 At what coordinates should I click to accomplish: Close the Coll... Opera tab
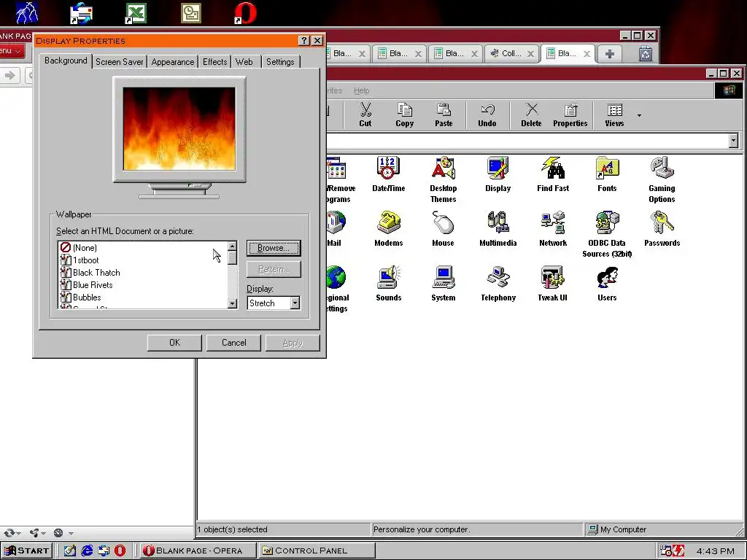coord(530,54)
